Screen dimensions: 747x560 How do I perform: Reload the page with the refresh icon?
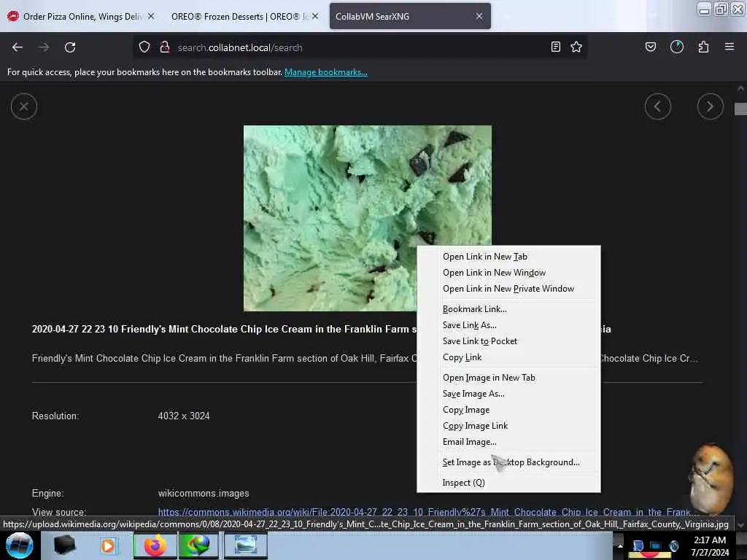[x=70, y=47]
